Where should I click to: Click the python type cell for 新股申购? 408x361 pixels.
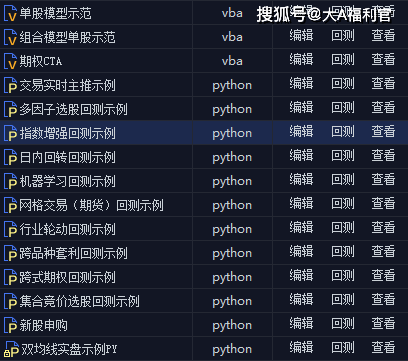(232, 325)
